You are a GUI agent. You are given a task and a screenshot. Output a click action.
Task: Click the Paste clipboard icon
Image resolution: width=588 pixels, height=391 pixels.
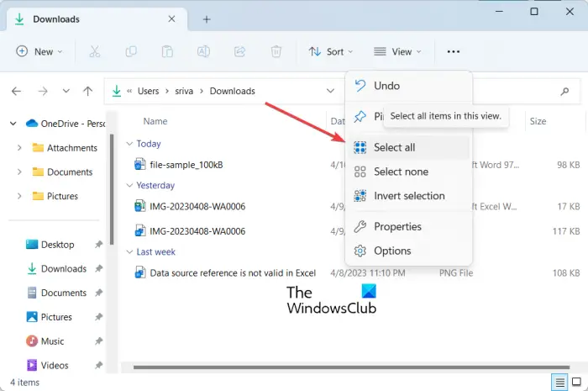coord(167,51)
